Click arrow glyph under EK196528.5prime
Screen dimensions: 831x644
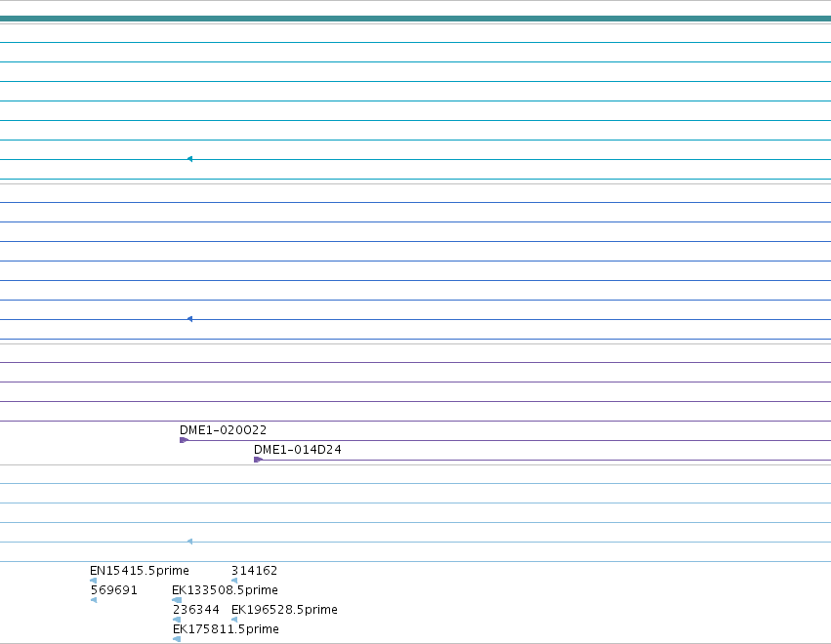coord(234,620)
